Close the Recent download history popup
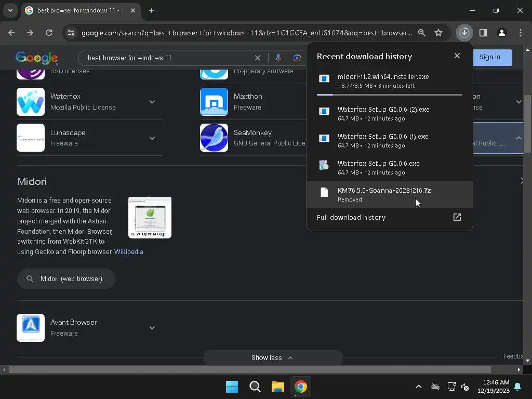 click(x=457, y=56)
